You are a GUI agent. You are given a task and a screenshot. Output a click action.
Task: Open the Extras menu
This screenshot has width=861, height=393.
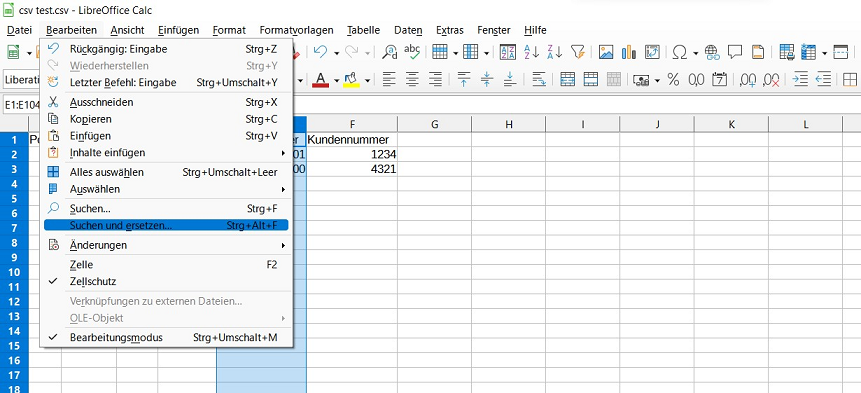450,30
